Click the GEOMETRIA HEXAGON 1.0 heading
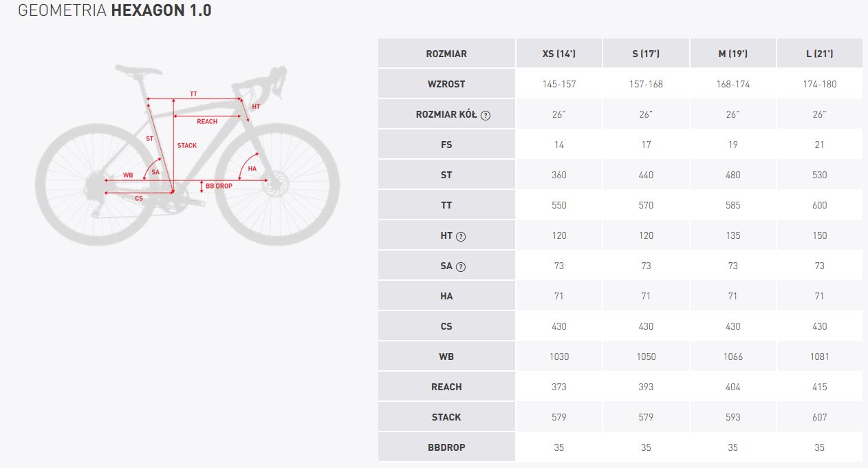Screen dimensions: 868x468 point(114,10)
